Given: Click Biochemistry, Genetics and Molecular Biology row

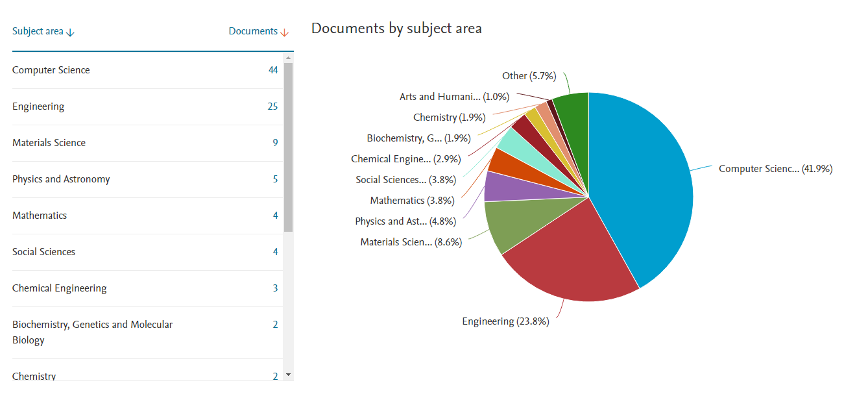Looking at the screenshot, I should click(x=92, y=332).
